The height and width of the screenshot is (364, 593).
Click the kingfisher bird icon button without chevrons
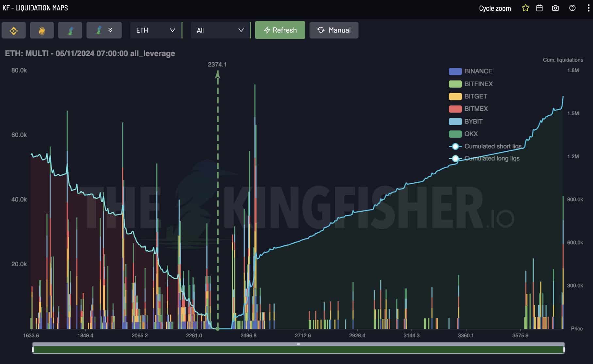pyautogui.click(x=70, y=30)
